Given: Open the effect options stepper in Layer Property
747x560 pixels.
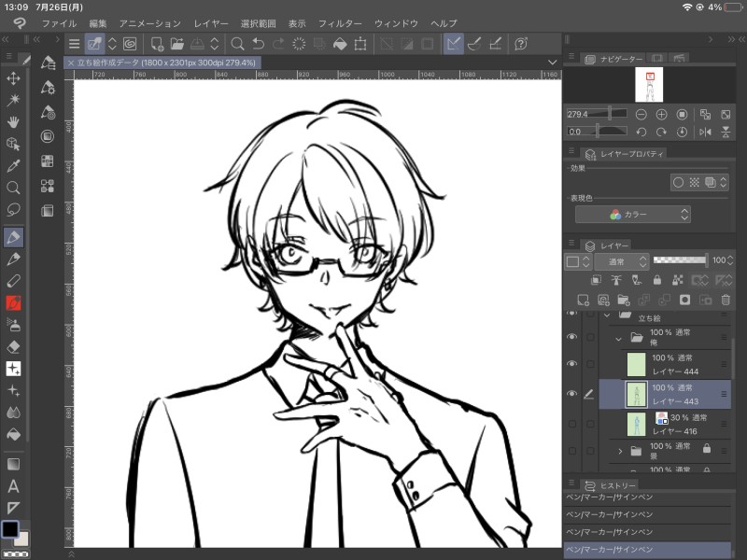Looking at the screenshot, I should [x=723, y=182].
